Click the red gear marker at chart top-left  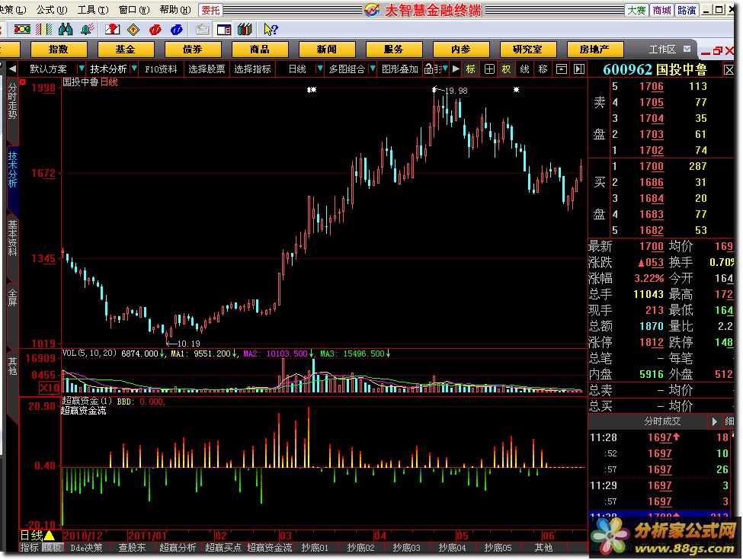[23, 82]
